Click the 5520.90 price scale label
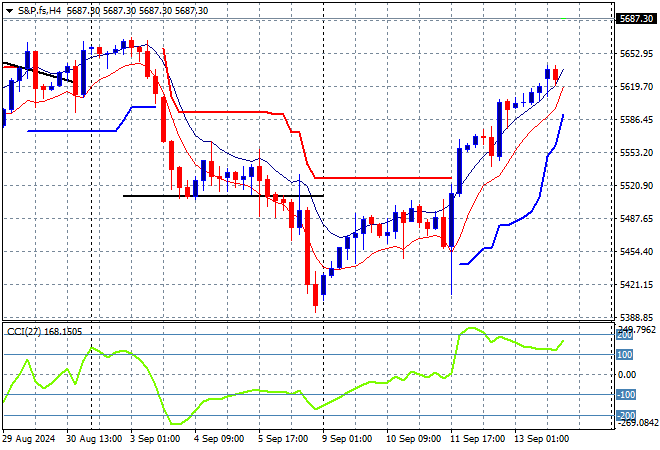660x450 pixels. 637,186
